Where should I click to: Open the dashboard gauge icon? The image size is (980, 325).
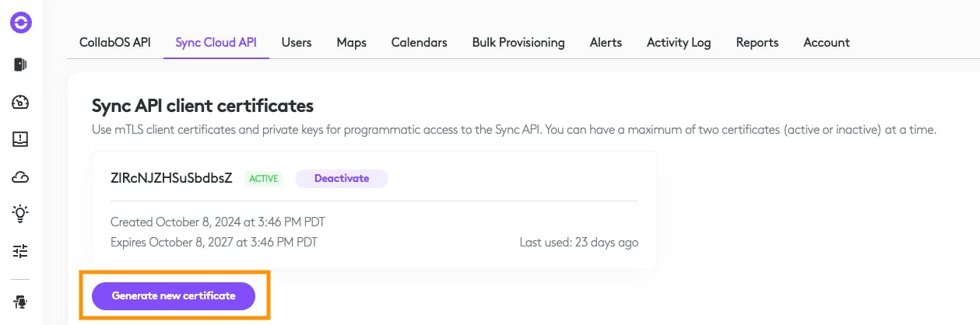[x=21, y=102]
